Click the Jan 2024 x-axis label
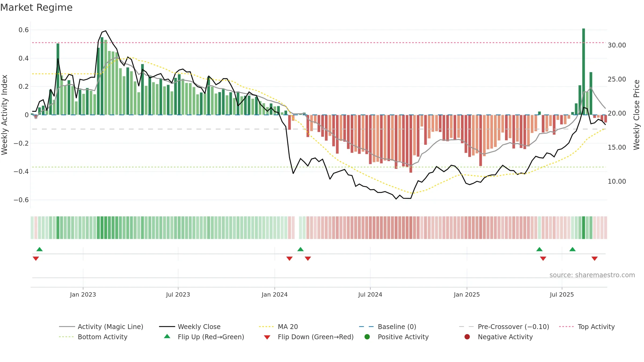The height and width of the screenshot is (362, 644). (275, 294)
